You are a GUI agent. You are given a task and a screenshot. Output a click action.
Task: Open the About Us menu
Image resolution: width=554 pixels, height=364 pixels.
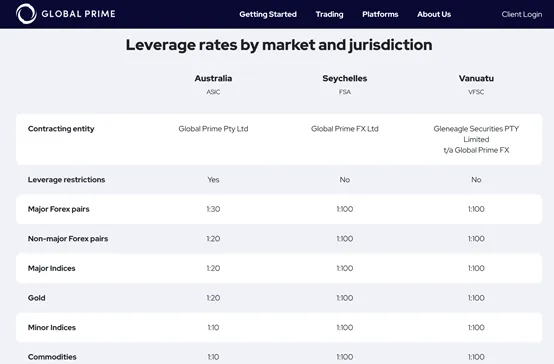434,14
